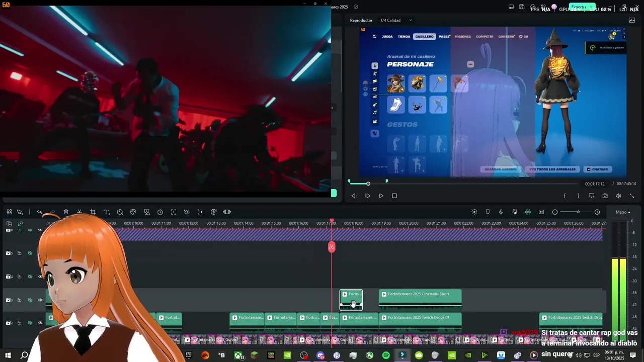Viewport: 644px width, 362px height.
Task: Open the timeline layout grid icon
Action: (9, 212)
